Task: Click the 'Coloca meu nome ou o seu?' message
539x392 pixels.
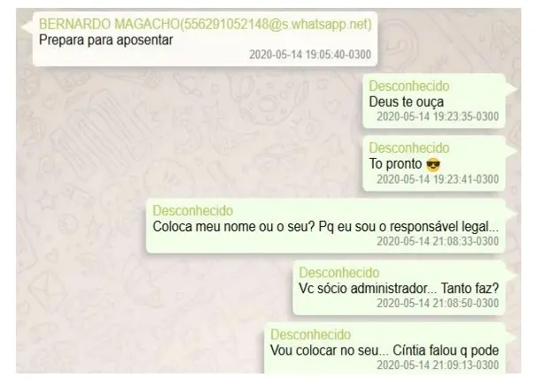Action: pyautogui.click(x=325, y=227)
